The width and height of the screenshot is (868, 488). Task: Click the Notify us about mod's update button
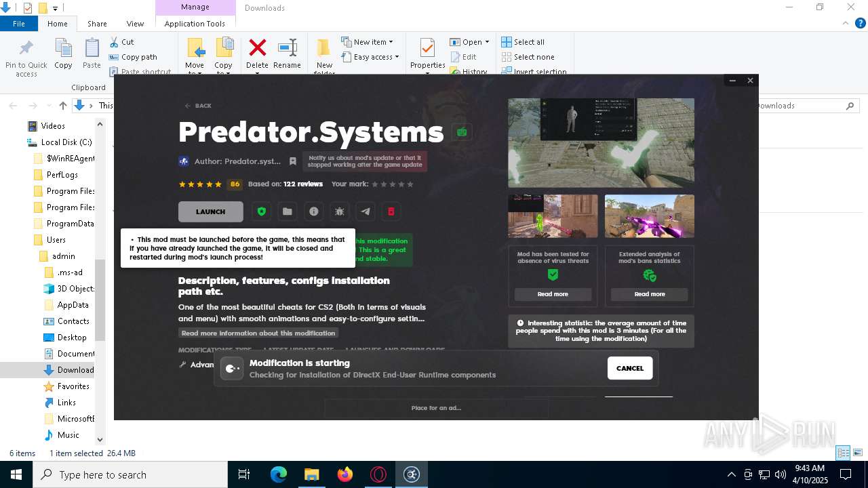coord(365,161)
